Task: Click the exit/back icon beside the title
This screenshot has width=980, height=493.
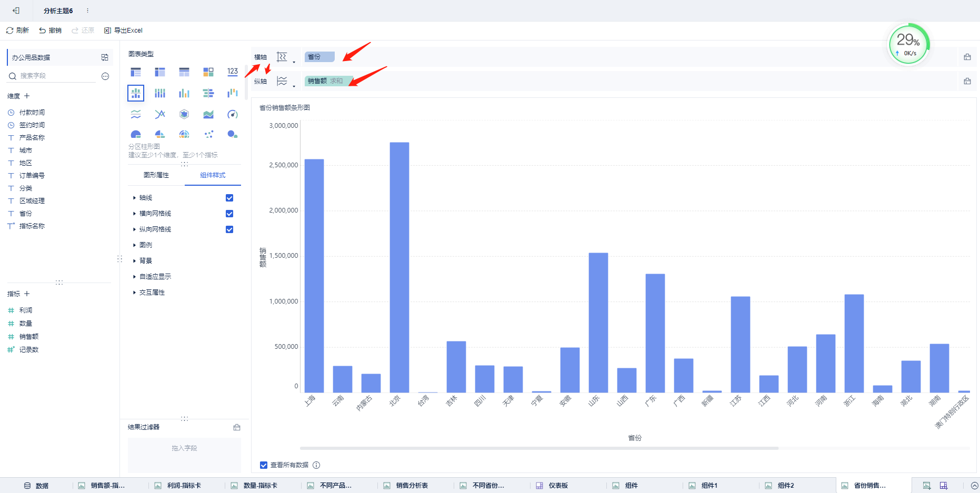Action: [x=16, y=11]
